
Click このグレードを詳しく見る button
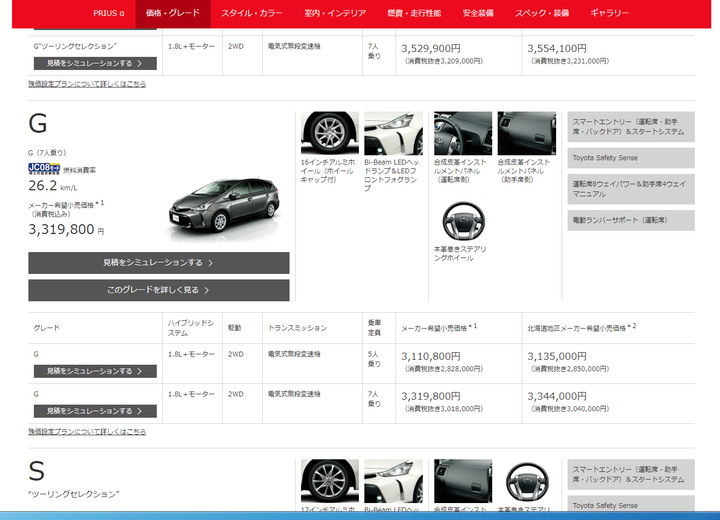(159, 290)
